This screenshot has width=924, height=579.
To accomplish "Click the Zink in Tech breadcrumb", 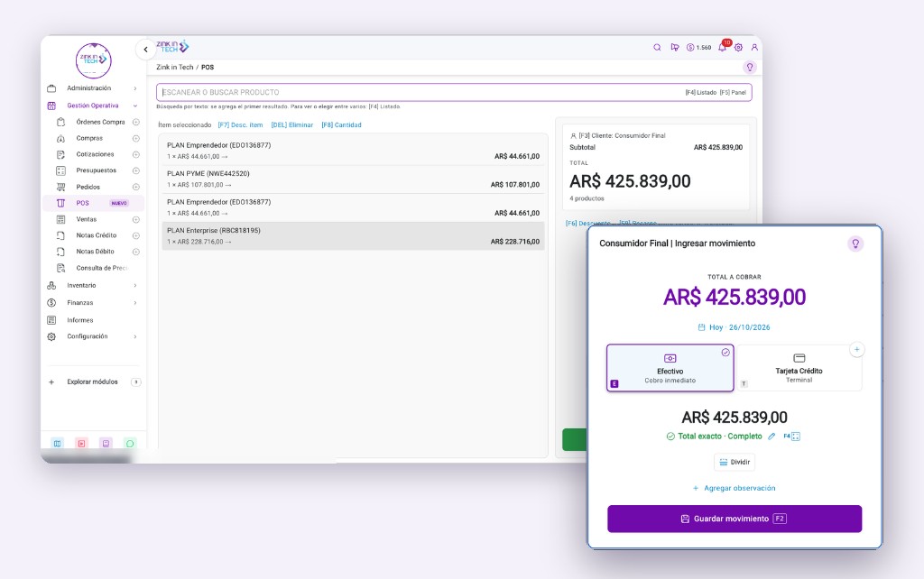I will [174, 67].
